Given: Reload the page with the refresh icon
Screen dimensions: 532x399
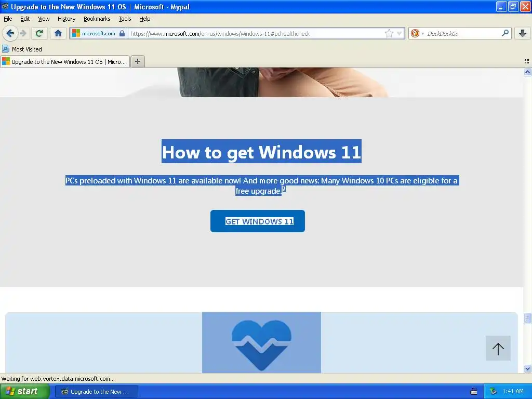Looking at the screenshot, I should (x=39, y=33).
